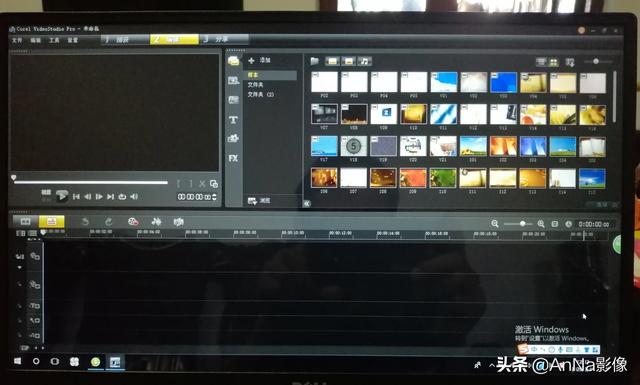Select the countdown number 5 thumbnail
This screenshot has width=640, height=385.
pyautogui.click(x=353, y=146)
